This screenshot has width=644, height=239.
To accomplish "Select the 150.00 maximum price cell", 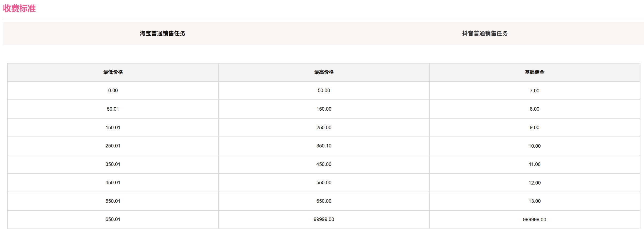I will tap(324, 109).
